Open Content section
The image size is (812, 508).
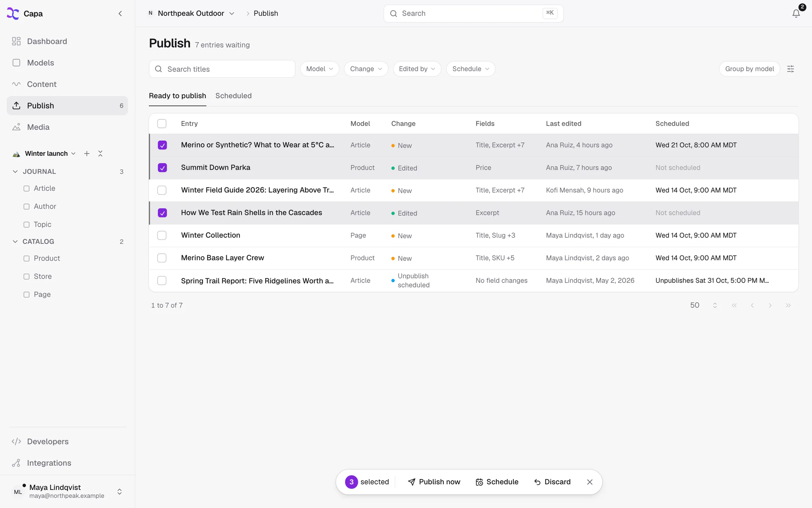click(67, 84)
